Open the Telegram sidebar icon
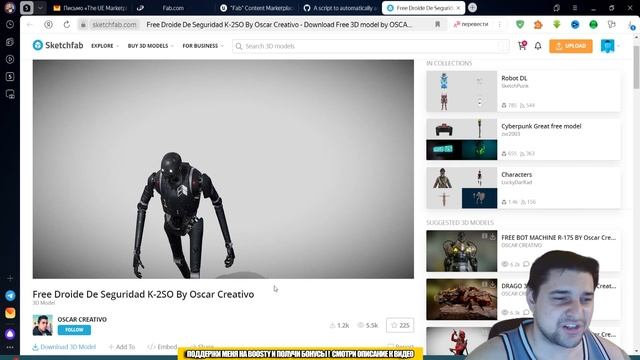The width and height of the screenshot is (640, 360). (10, 295)
